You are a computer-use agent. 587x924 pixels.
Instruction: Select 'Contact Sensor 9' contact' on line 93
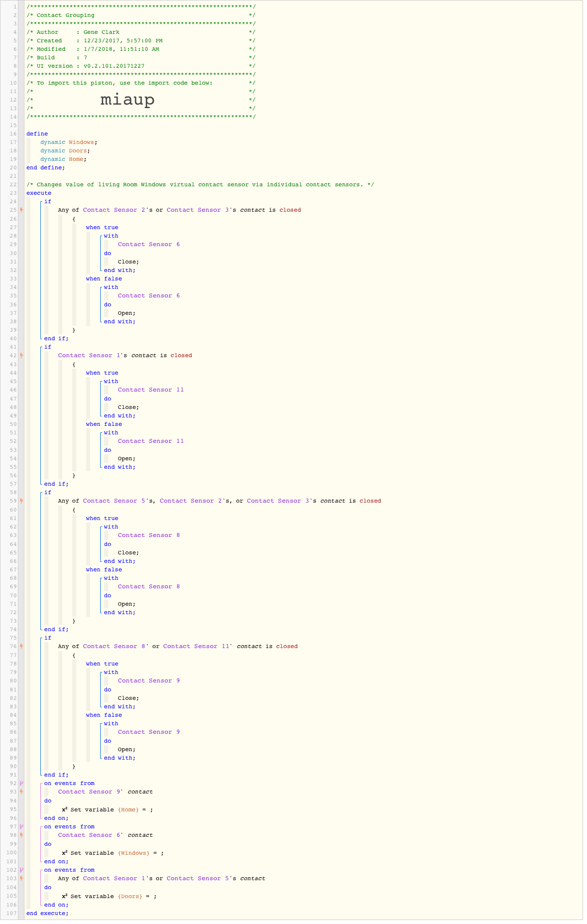pyautogui.click(x=106, y=792)
